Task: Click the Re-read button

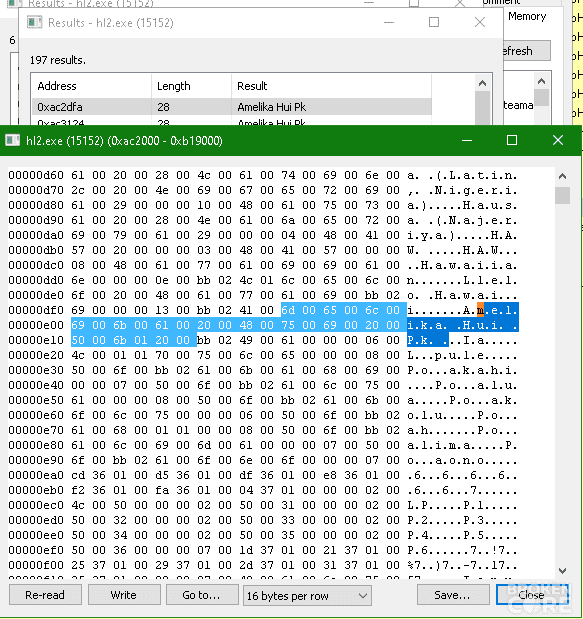Action: 45,595
